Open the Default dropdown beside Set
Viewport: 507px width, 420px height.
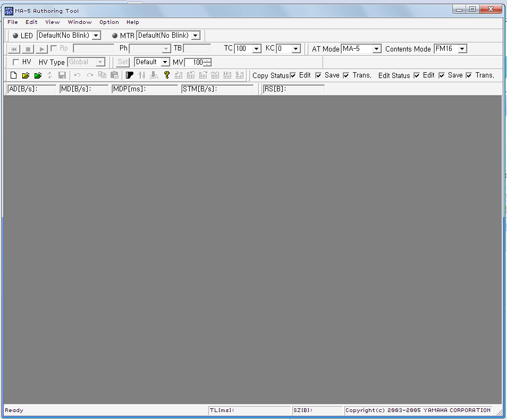point(165,62)
